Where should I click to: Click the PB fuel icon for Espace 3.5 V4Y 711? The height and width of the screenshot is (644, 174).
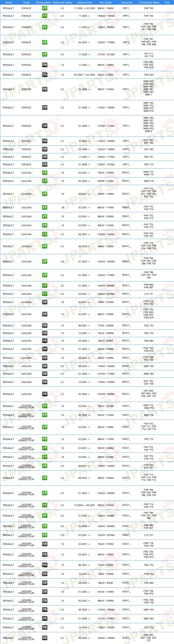coord(45,54)
